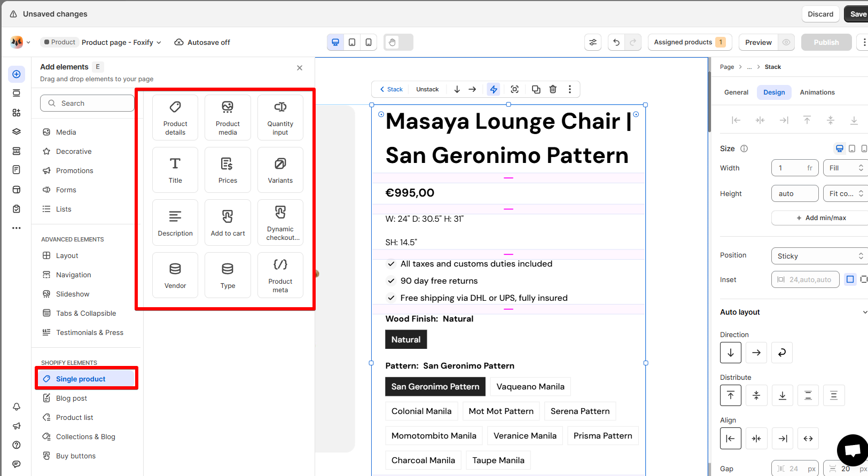Open the notifications bell icon
The height and width of the screenshot is (476, 868).
(x=17, y=407)
